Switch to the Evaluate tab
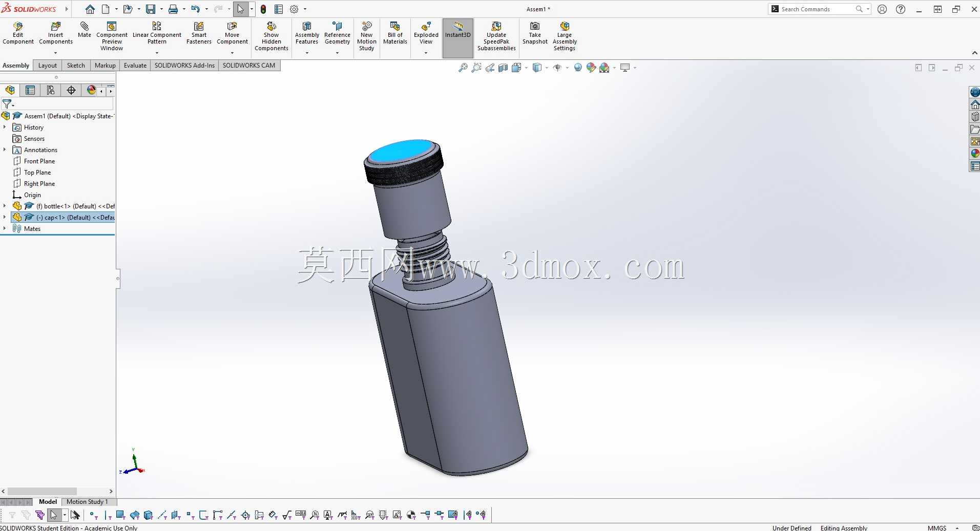This screenshot has width=980, height=531. [x=135, y=66]
